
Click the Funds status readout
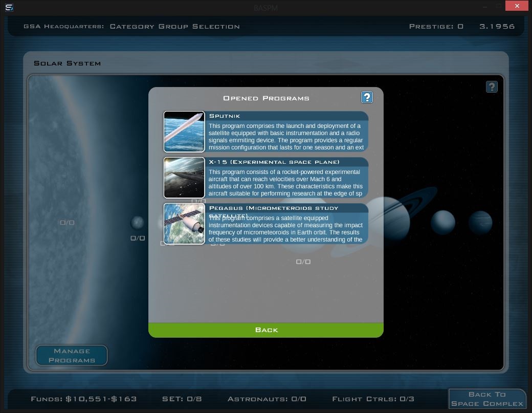coord(84,399)
